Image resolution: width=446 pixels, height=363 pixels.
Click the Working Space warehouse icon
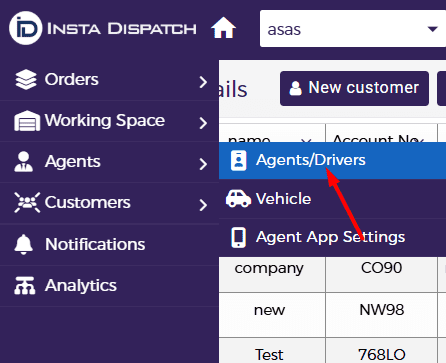pyautogui.click(x=27, y=121)
